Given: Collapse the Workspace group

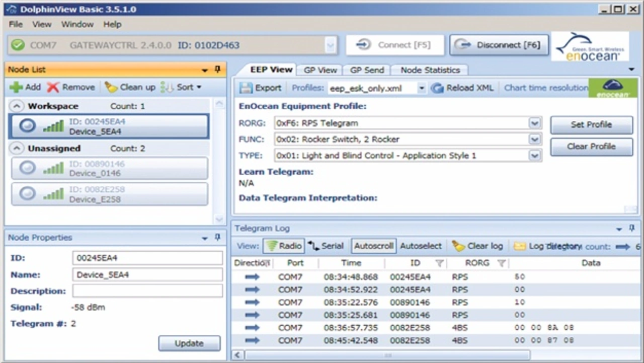Looking at the screenshot, I should point(17,106).
